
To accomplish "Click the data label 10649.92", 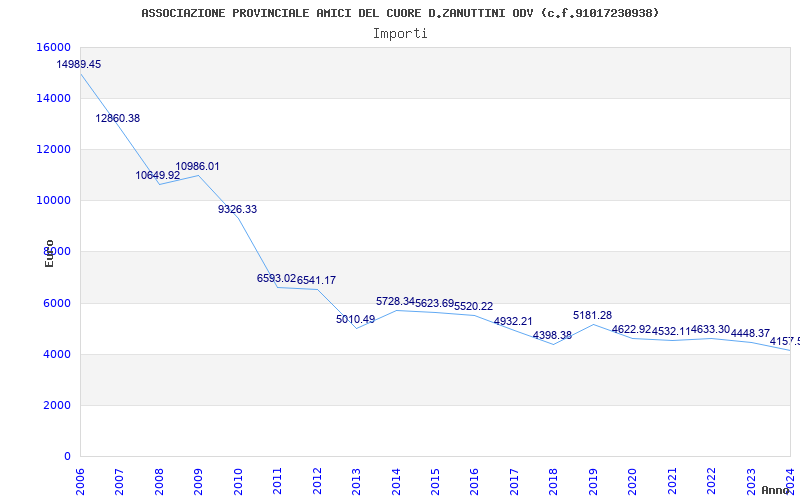I will coord(158,176).
